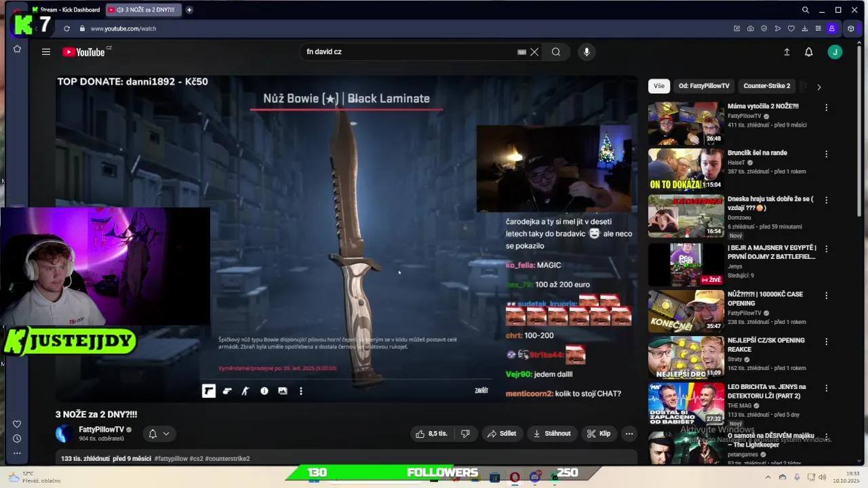This screenshot has height=488, width=868.
Task: Open menu for "Máma vytočila 2 NOŽE?!!"
Action: 826,108
